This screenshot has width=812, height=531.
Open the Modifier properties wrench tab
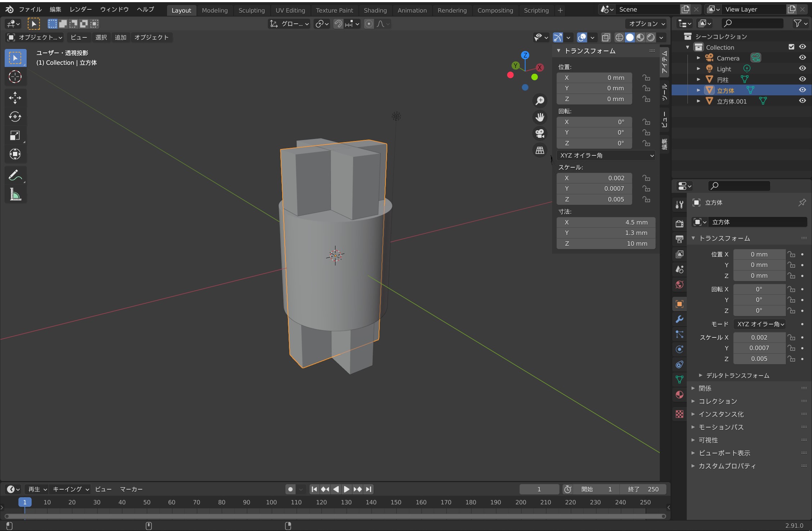tap(679, 319)
